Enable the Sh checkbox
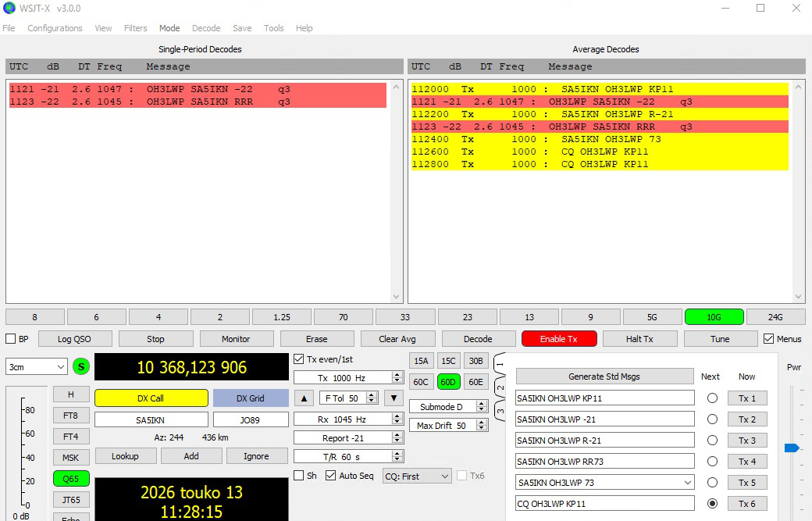Screen dimensions: 812x521 (x=299, y=476)
